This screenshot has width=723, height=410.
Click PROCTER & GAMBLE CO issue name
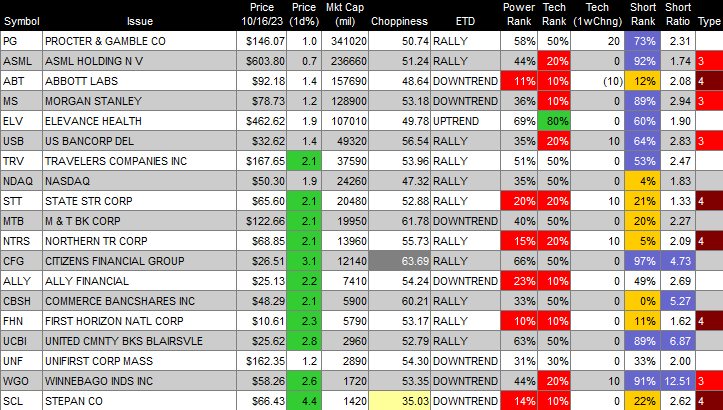[105, 41]
